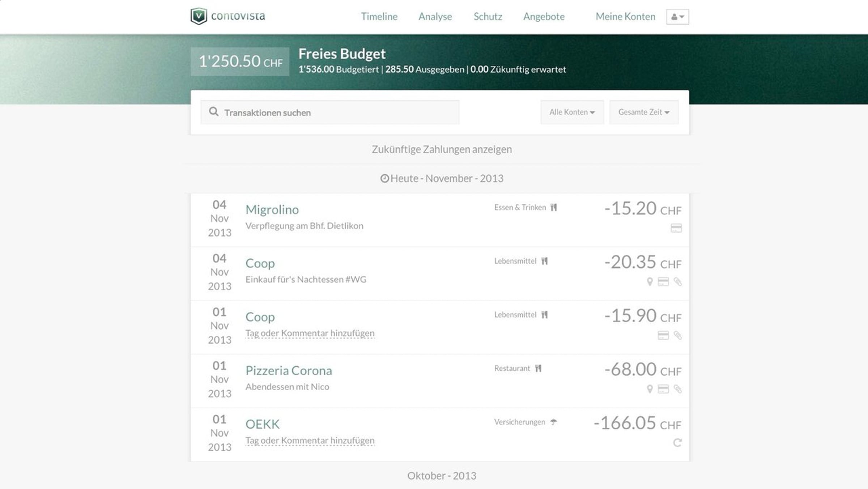Click the Oktober - 2013 section header
The image size is (868, 489).
[x=442, y=476]
